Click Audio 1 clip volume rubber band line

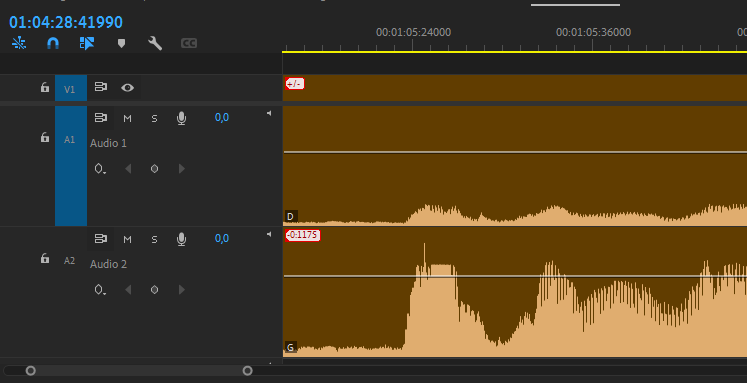tap(515, 152)
